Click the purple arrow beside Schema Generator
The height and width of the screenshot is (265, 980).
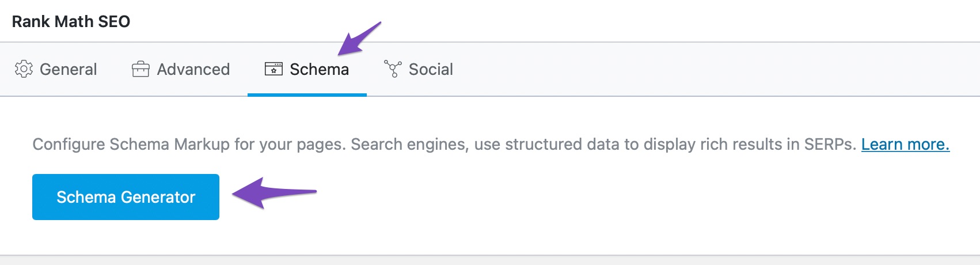274,192
